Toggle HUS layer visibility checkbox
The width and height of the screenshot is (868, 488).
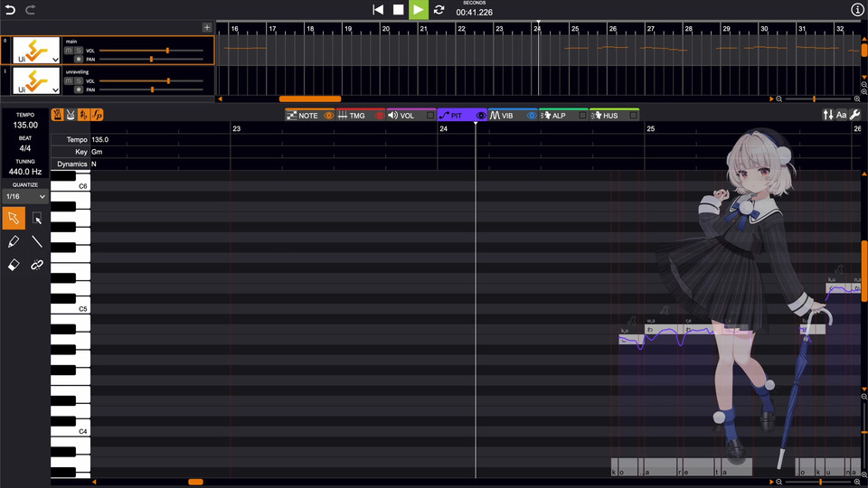point(633,115)
